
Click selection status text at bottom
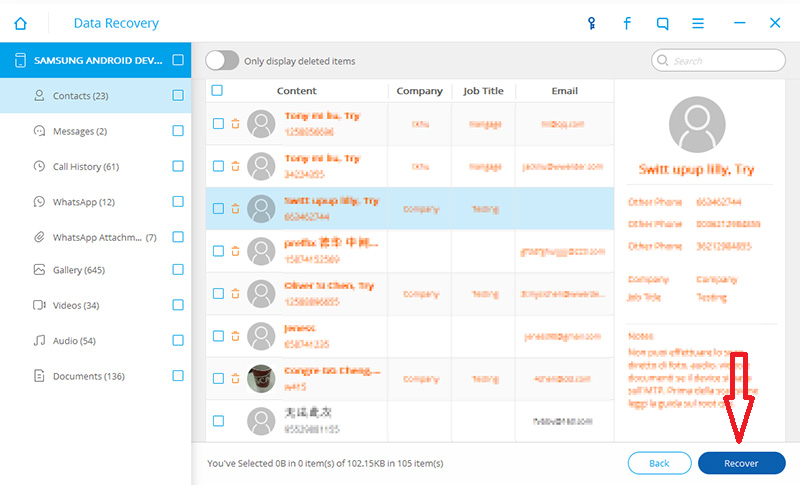point(325,463)
